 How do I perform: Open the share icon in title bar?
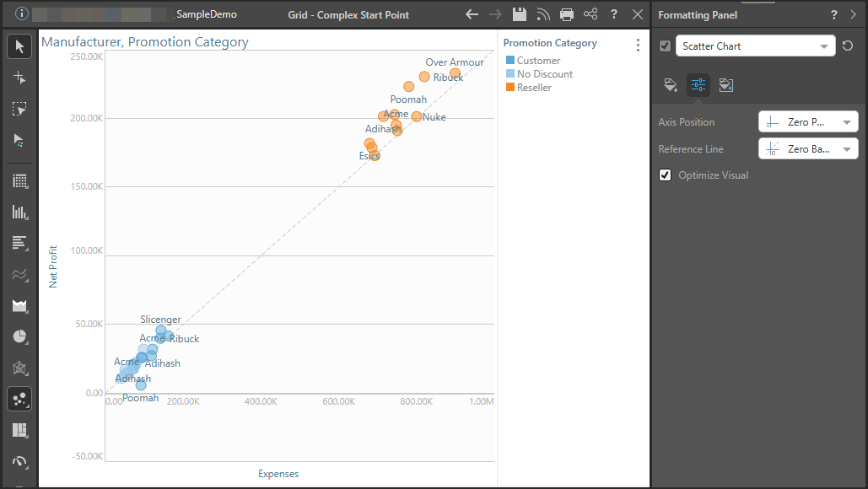click(x=590, y=14)
